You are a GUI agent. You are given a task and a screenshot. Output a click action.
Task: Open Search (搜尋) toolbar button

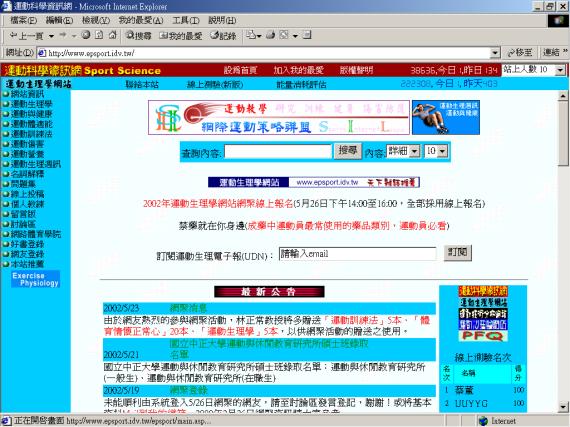coord(139,36)
